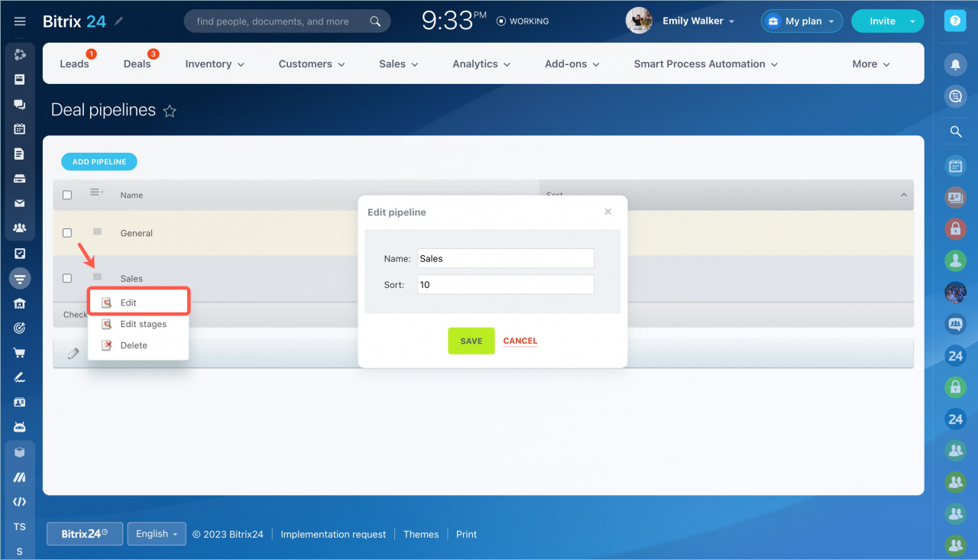This screenshot has height=560, width=978.
Task: Open the chat bubble icon in right panel
Action: pos(955,96)
